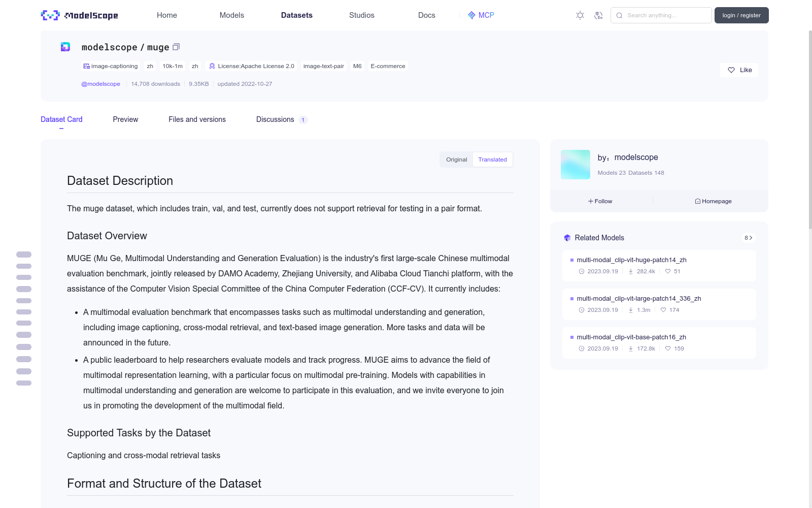Open multi-modal_clip-vit-huge-patch14_zh model
812x508 pixels.
[x=659, y=265]
